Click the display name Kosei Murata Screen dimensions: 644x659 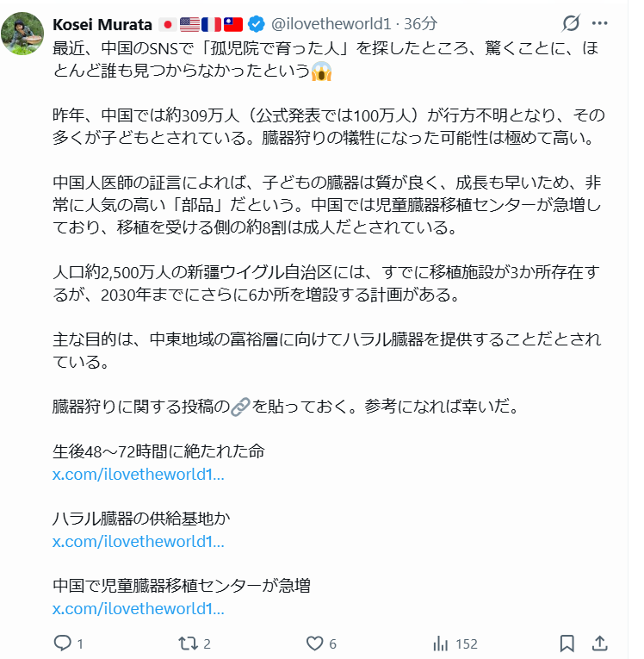click(102, 23)
